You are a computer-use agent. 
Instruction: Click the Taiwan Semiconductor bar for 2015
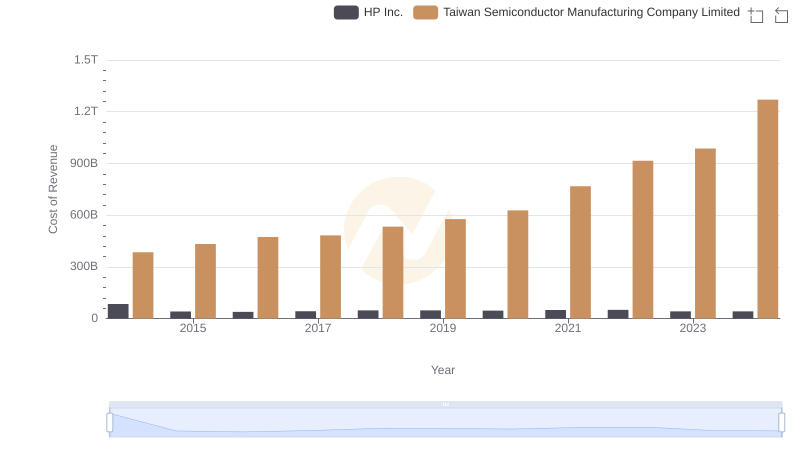205,281
